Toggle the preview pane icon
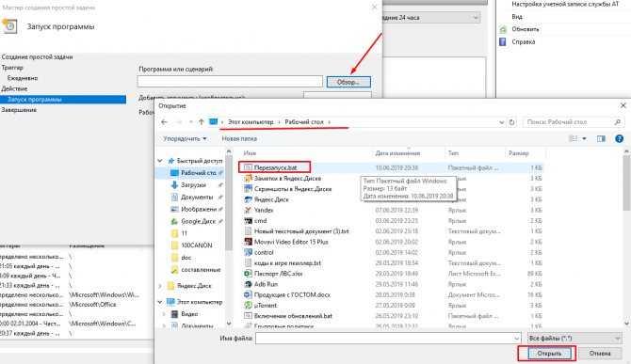631x364 pixels. [601, 138]
